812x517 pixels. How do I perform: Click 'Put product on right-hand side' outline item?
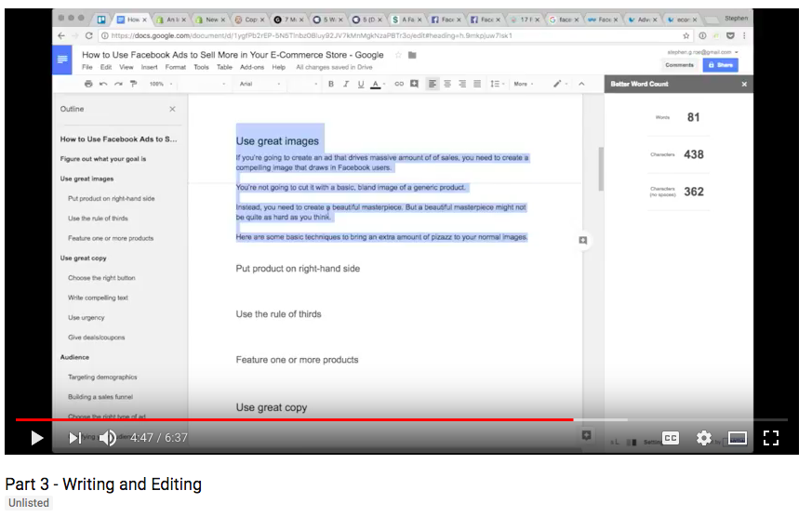click(112, 199)
